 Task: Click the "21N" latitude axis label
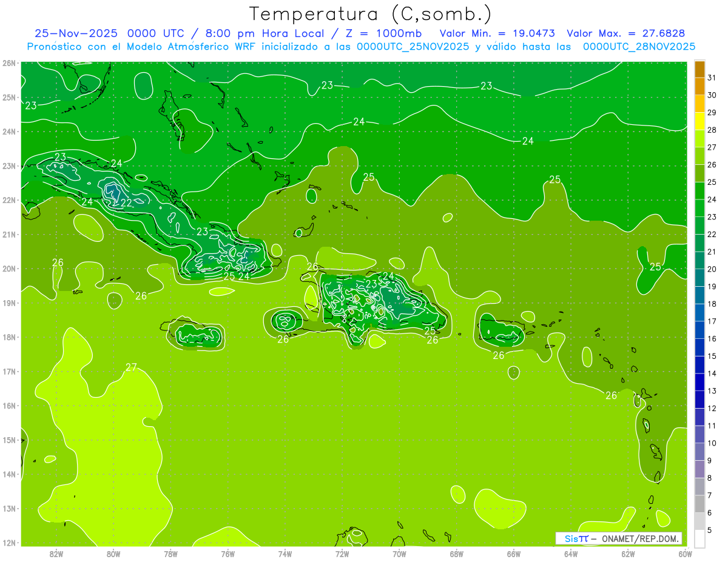tap(8, 235)
